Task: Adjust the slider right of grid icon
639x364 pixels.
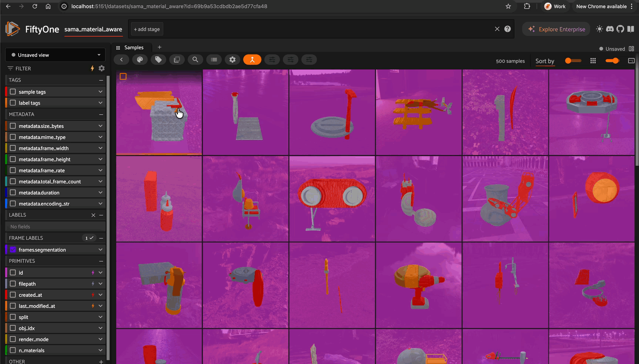Action: coord(613,61)
